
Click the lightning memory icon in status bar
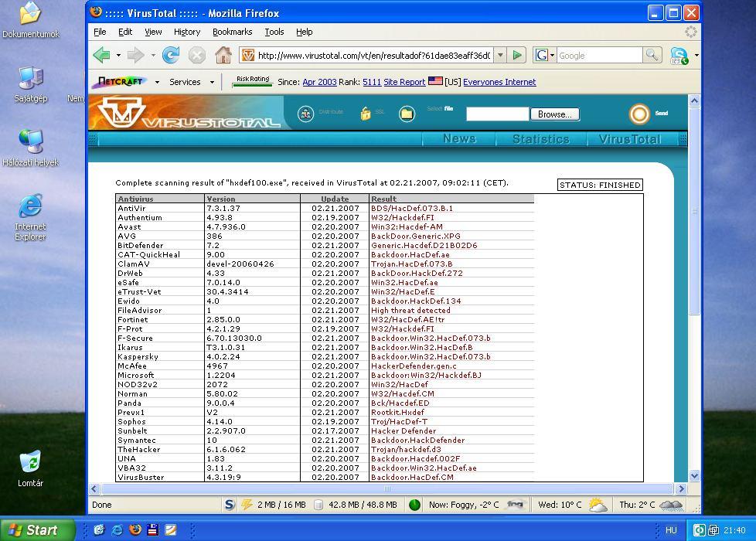[247, 505]
